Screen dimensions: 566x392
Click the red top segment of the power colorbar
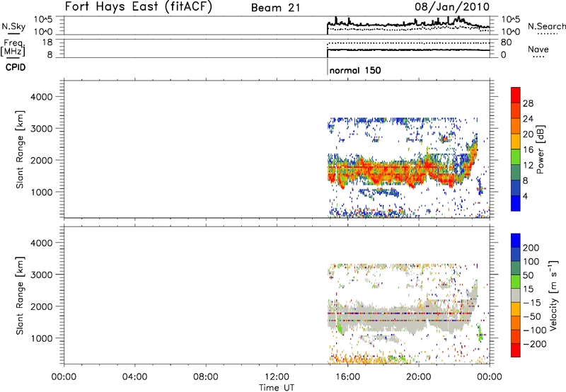click(516, 95)
